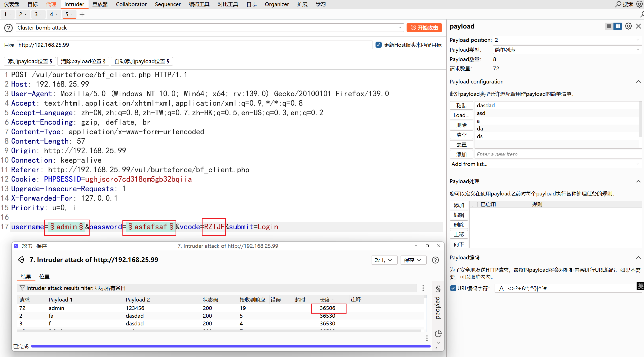Add new Intruder tab with plus icon
644x357 pixels.
click(x=82, y=14)
